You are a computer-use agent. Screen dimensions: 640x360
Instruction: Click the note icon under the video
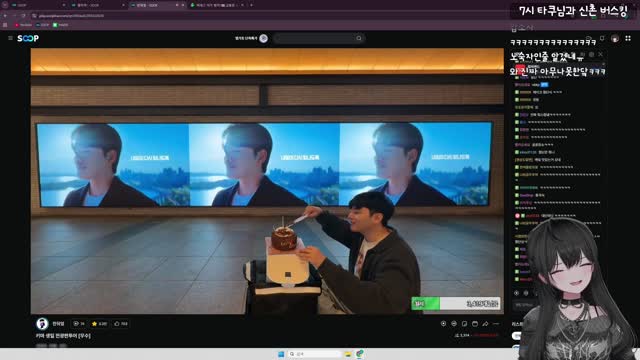point(464,324)
